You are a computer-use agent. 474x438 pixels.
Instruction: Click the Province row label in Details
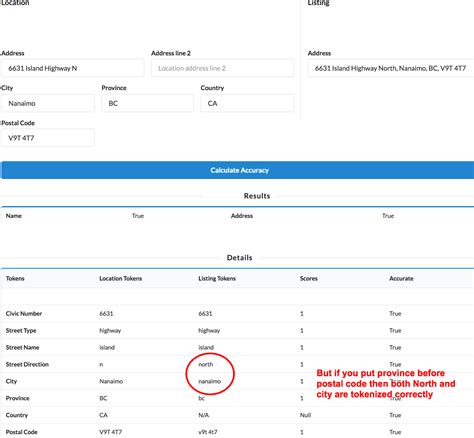point(18,398)
